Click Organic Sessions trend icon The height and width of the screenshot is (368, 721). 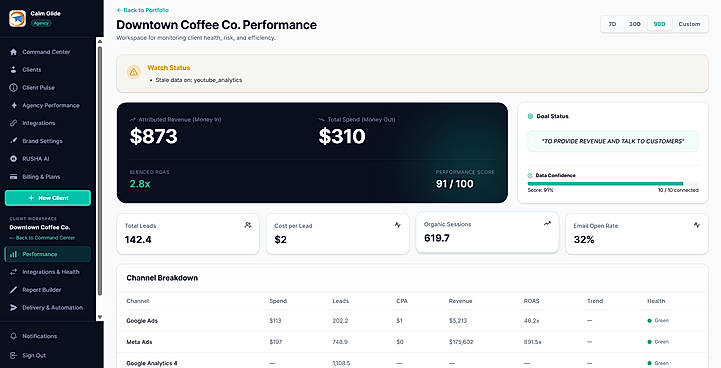click(x=547, y=224)
